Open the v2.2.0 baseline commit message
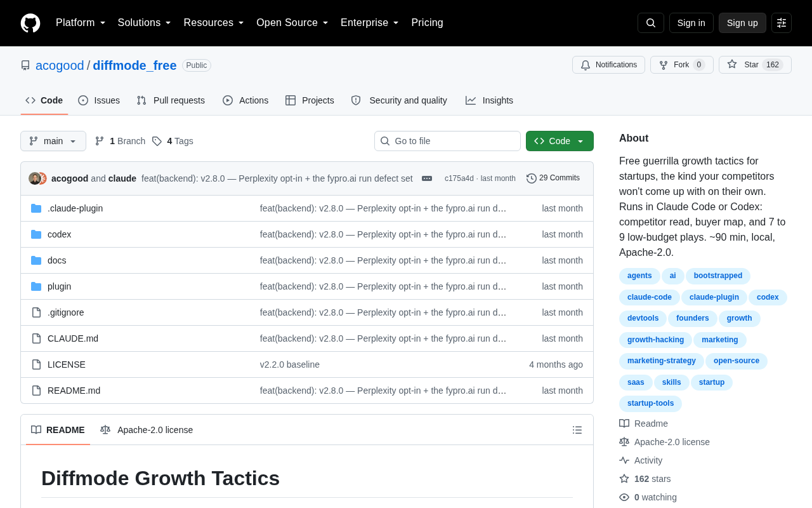This screenshot has height=508, width=812. [290, 364]
